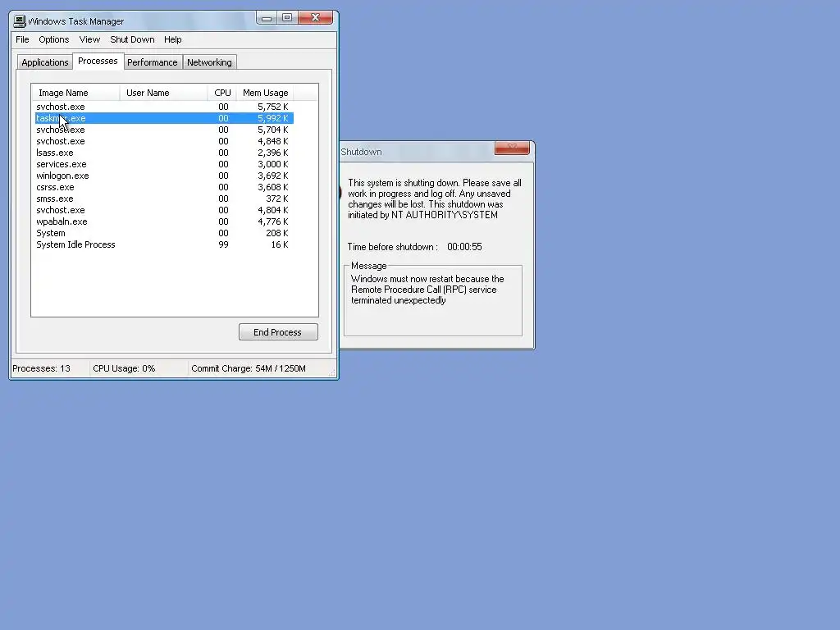Select svchost.exe row with 5,752 K
This screenshot has width=840, height=630.
click(x=164, y=107)
